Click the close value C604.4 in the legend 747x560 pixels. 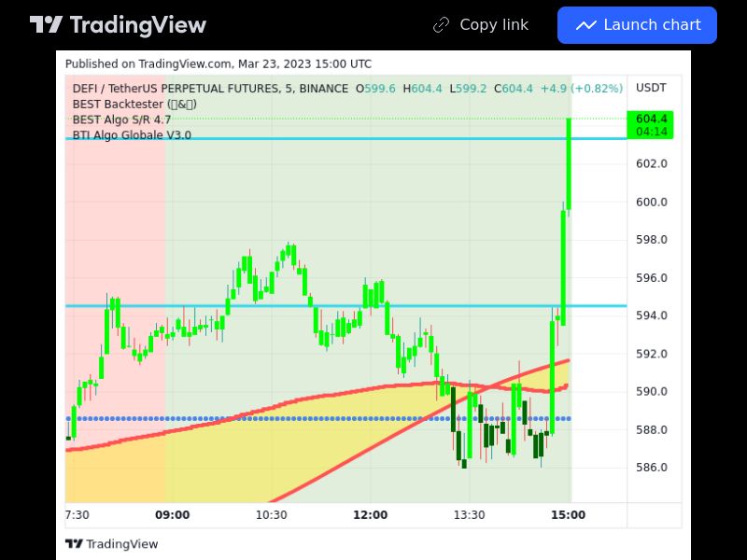point(513,89)
